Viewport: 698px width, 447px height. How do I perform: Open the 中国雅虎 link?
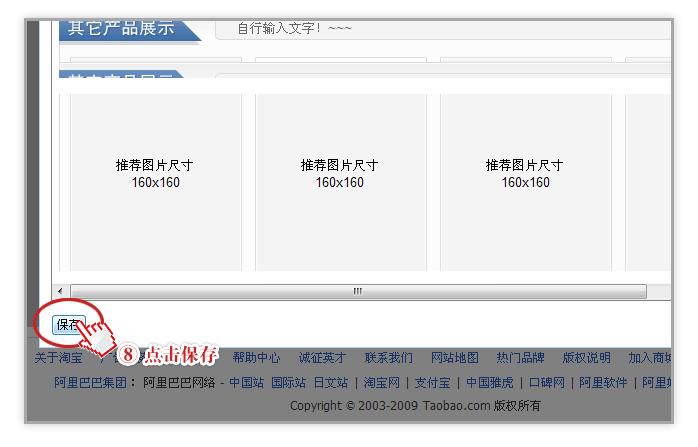[x=489, y=382]
